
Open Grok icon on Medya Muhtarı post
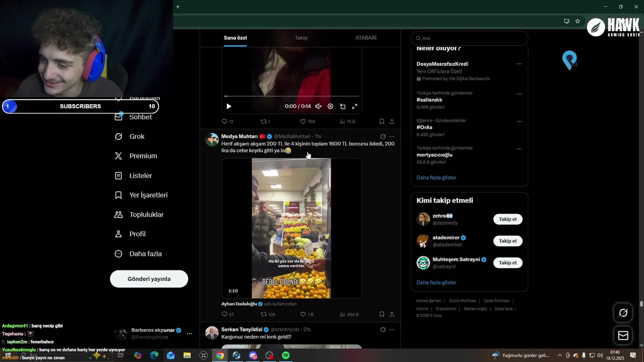point(383,136)
